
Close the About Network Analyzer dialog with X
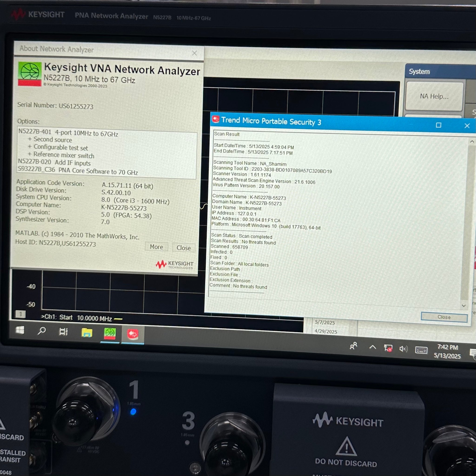(194, 53)
